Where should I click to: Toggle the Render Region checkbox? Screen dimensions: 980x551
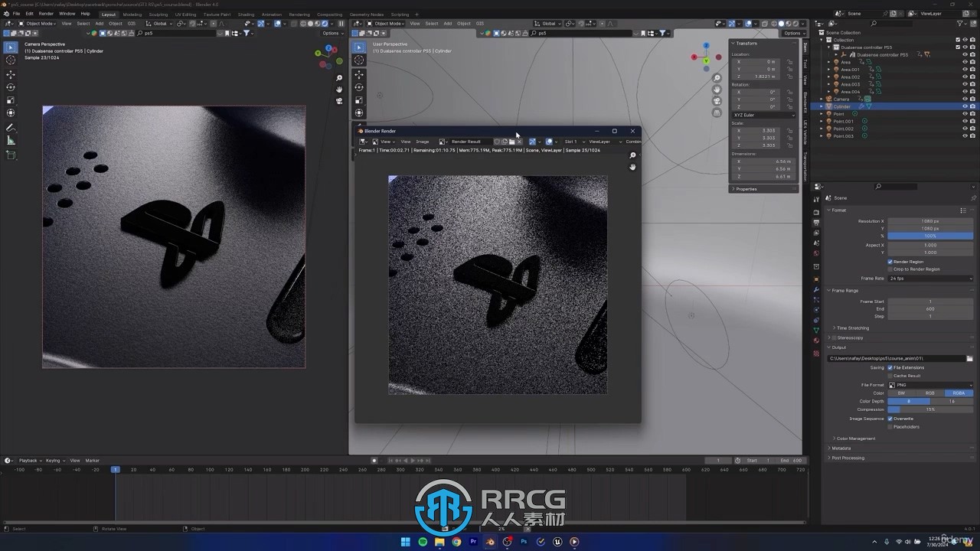(890, 262)
